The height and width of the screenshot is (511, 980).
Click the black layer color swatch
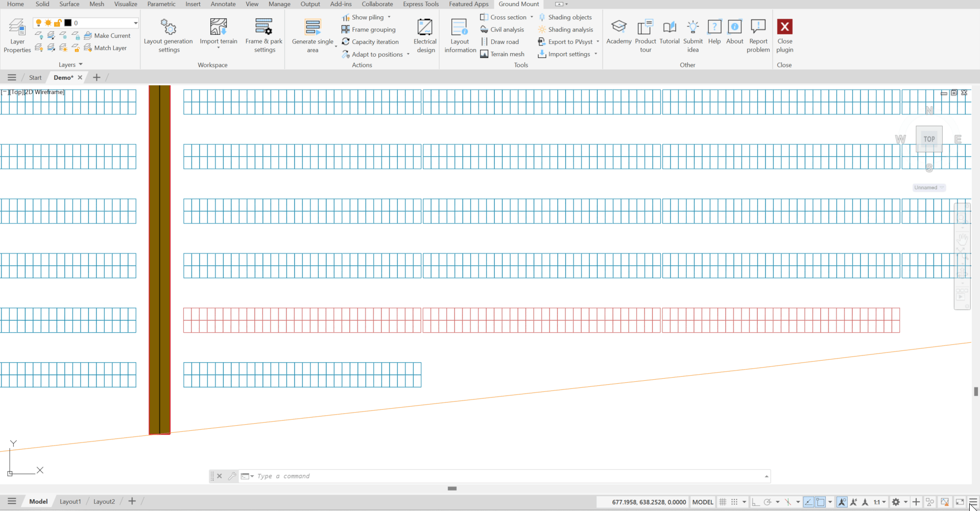(68, 23)
